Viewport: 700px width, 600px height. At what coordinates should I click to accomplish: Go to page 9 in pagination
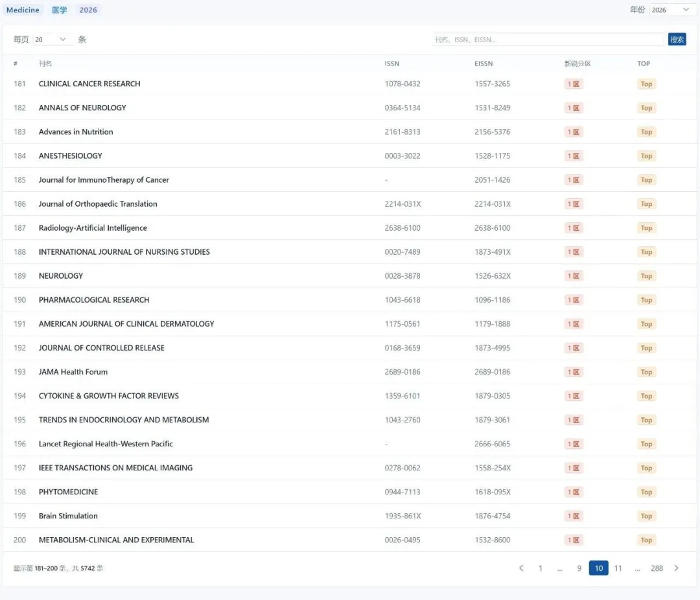579,568
